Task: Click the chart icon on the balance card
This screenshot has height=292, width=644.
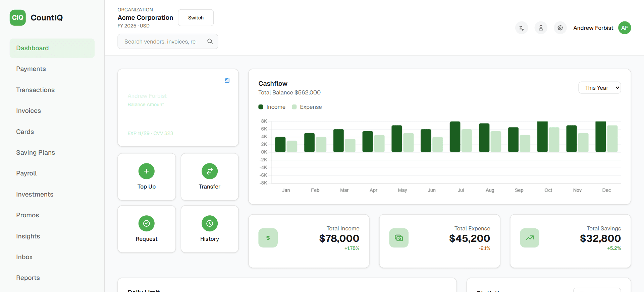Action: pos(227,80)
